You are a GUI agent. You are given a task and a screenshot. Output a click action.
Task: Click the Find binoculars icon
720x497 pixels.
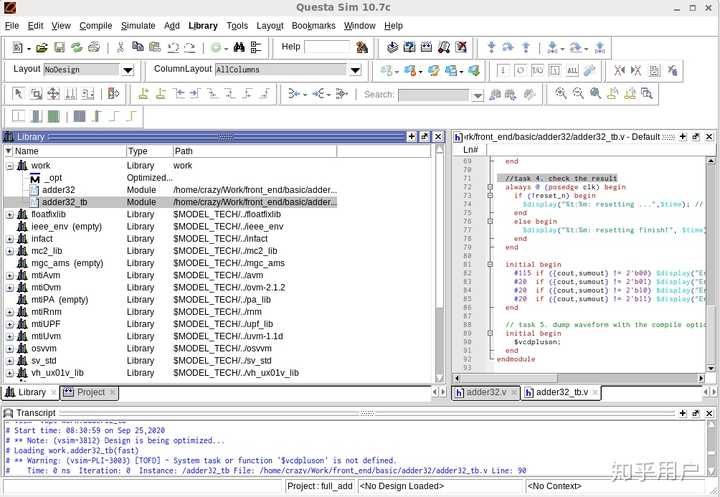[239, 47]
